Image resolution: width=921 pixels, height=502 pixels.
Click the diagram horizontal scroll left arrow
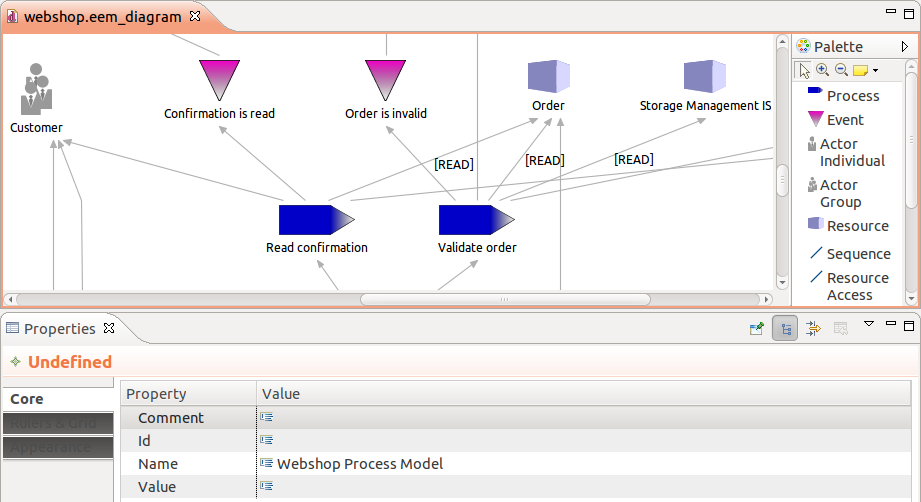[10, 299]
